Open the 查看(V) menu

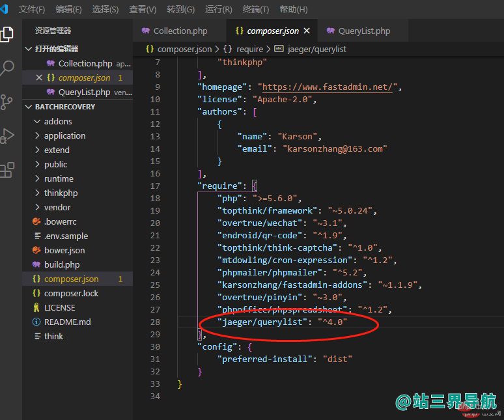[x=143, y=9]
